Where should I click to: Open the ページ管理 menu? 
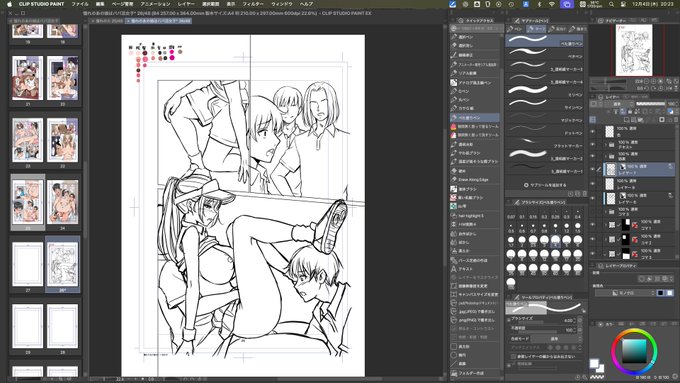click(122, 4)
